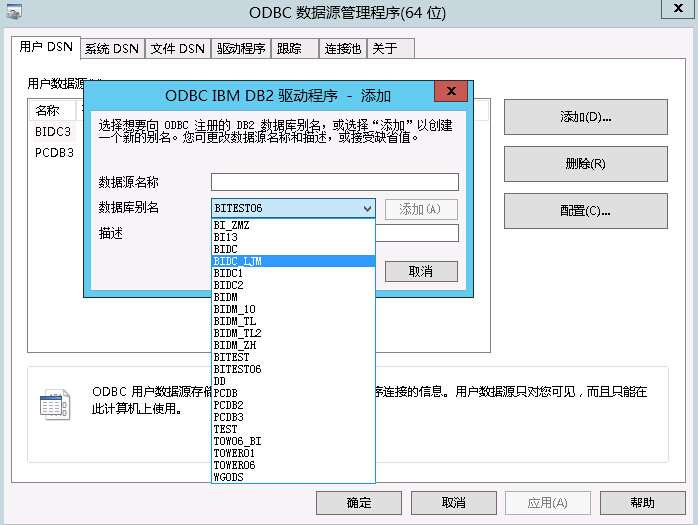Choose the highlighted BIDC_LJM entry
The width and height of the screenshot is (698, 525).
[x=293, y=261]
